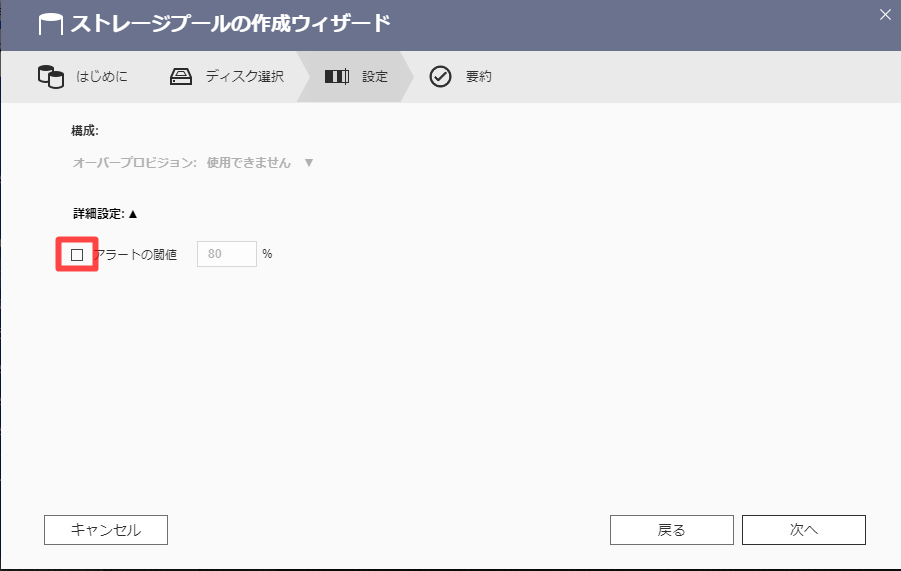This screenshot has width=901, height=571.
Task: Open the オーバープロビジョン dropdown arrow
Action: pos(309,163)
